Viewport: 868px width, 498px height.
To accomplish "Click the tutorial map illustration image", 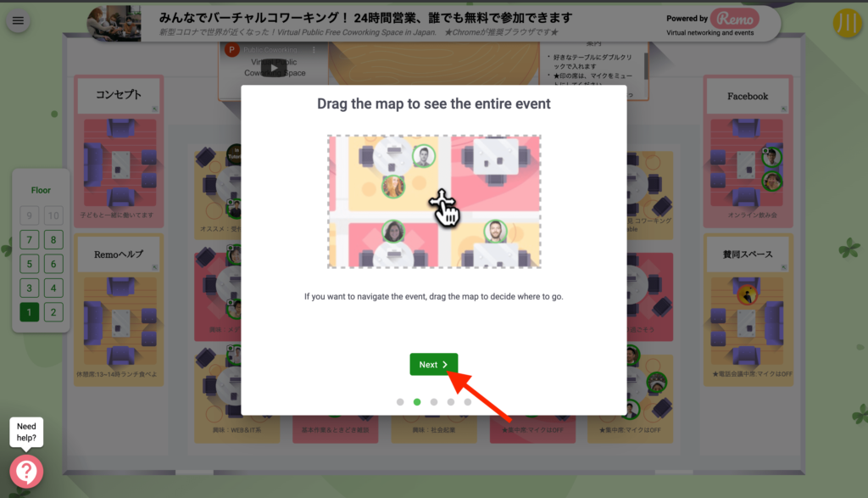I will click(x=434, y=202).
